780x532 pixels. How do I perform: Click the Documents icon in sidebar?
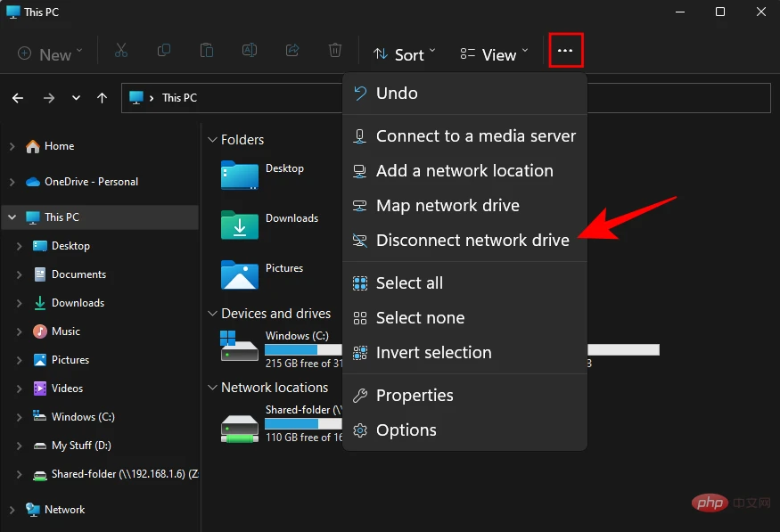[x=40, y=274]
